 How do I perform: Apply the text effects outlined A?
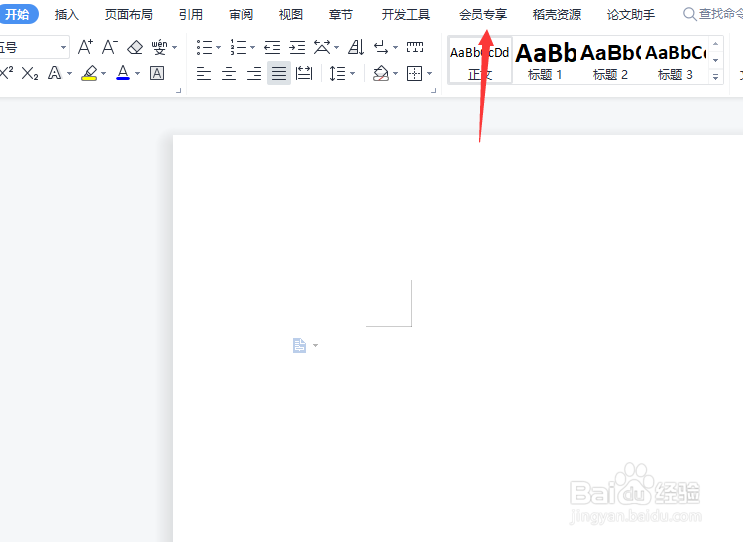pos(55,73)
